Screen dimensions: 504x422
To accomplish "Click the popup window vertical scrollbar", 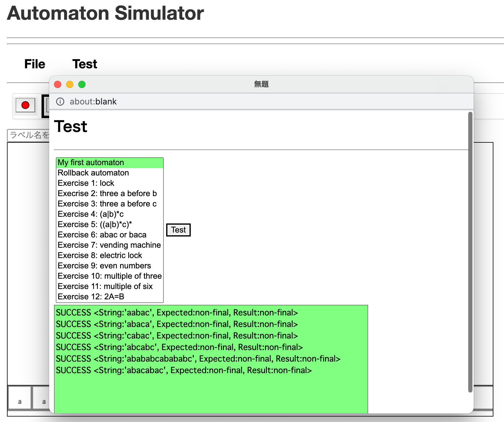I will tap(470, 252).
